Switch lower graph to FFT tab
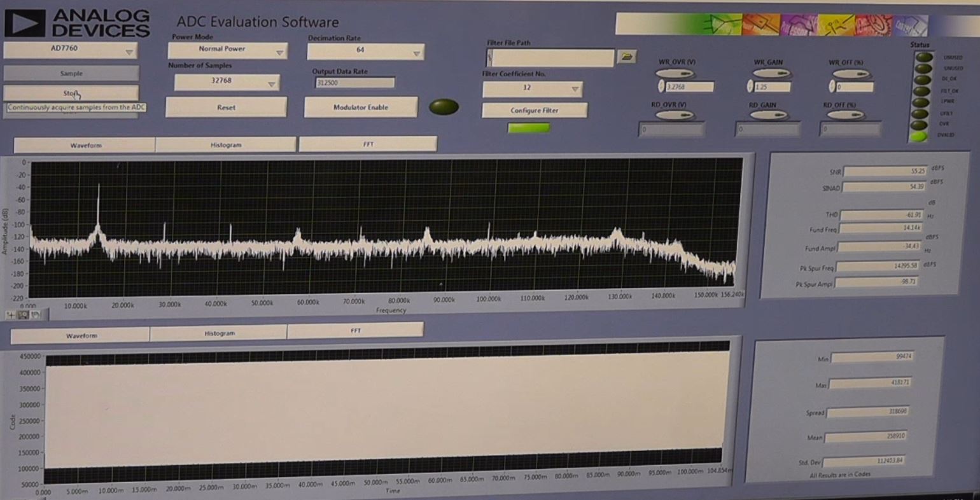 pyautogui.click(x=355, y=331)
